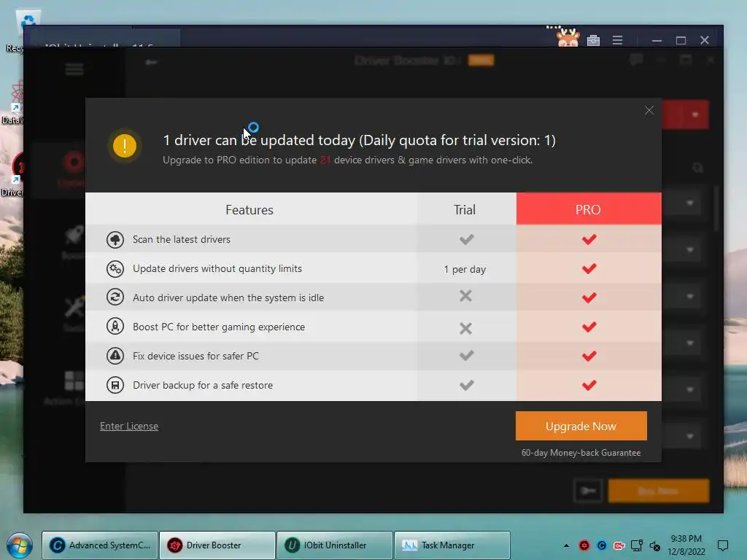
Task: Switch to Advanced SystemCare in taskbar
Action: (100, 545)
